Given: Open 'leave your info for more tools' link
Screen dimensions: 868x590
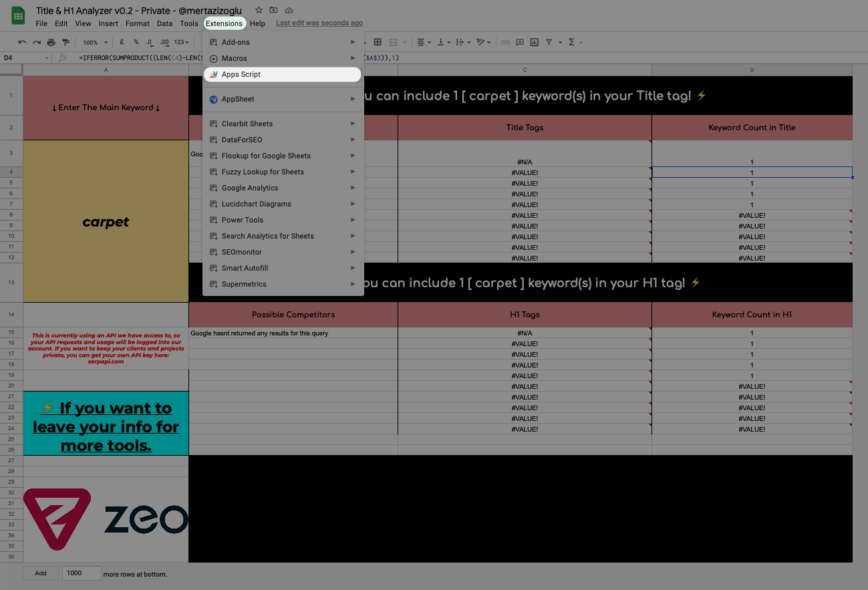Looking at the screenshot, I should [x=106, y=426].
